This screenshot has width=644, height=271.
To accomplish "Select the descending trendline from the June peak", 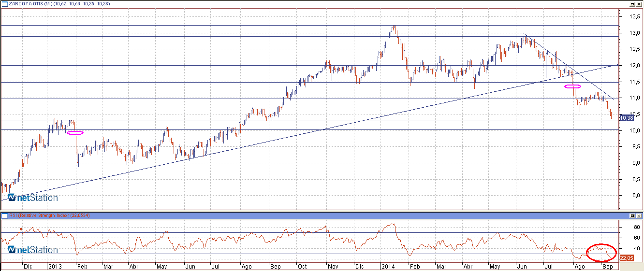I will pos(569,66).
